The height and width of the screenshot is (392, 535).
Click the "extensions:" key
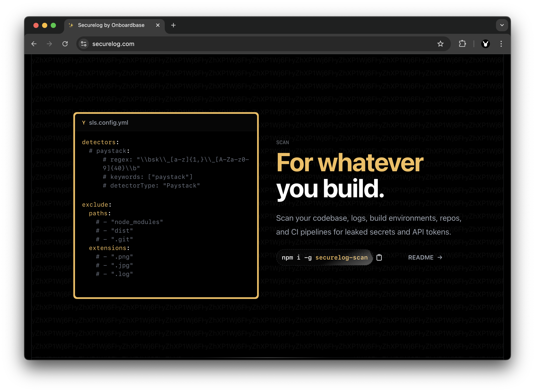[109, 248]
